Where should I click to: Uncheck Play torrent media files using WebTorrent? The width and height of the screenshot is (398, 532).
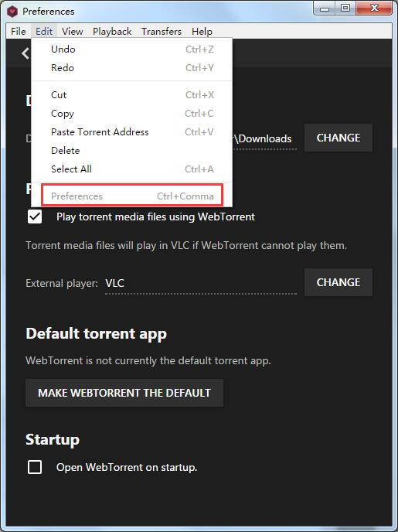(35, 217)
